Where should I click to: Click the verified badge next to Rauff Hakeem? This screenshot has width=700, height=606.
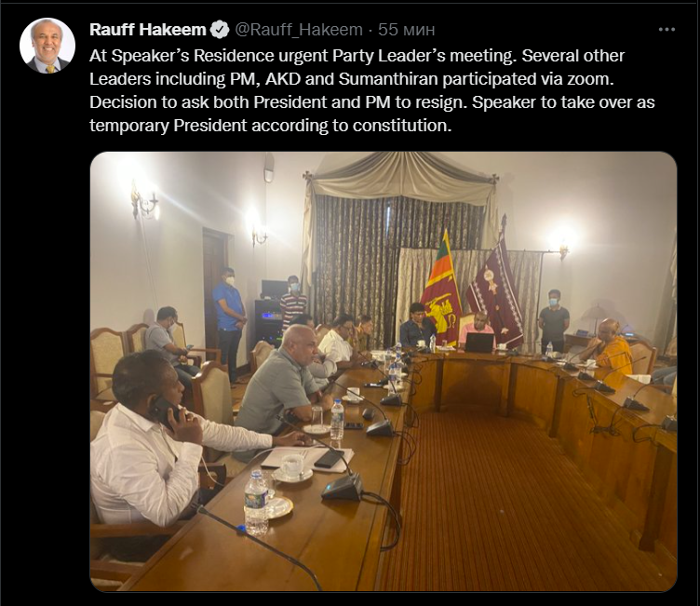pos(220,30)
